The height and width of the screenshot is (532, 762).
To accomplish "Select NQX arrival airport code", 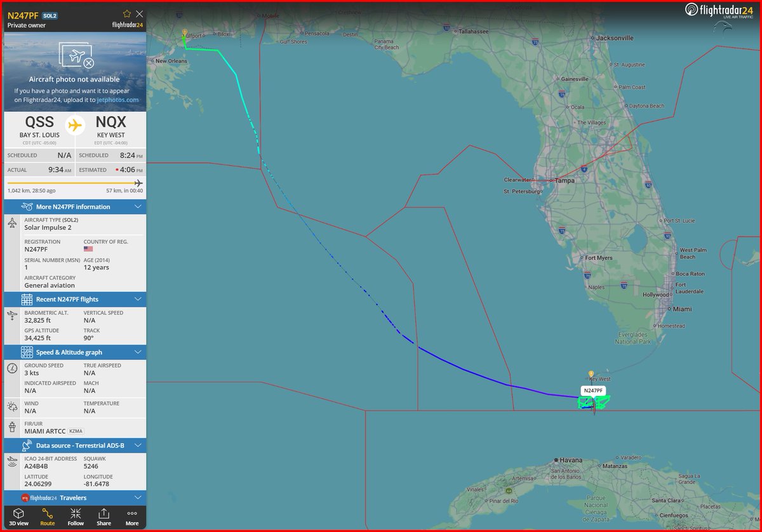I will coord(111,123).
